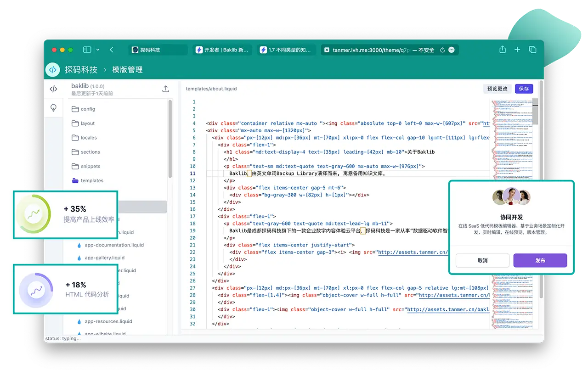Viewport: 588px width, 381px height.
Task: Open 模版管理 breadcrumb
Action: [x=127, y=70]
